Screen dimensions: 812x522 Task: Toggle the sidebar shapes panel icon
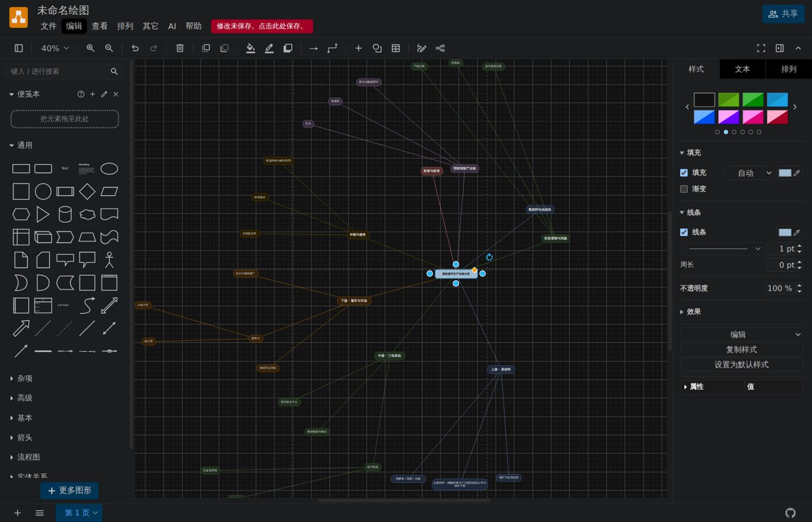19,48
